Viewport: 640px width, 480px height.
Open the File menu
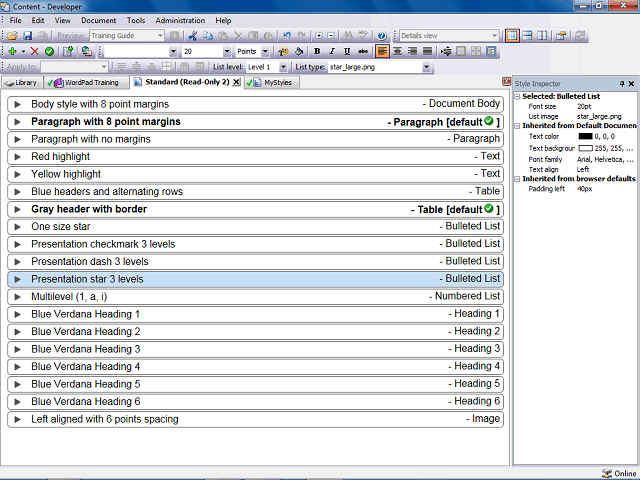pyautogui.click(x=16, y=20)
